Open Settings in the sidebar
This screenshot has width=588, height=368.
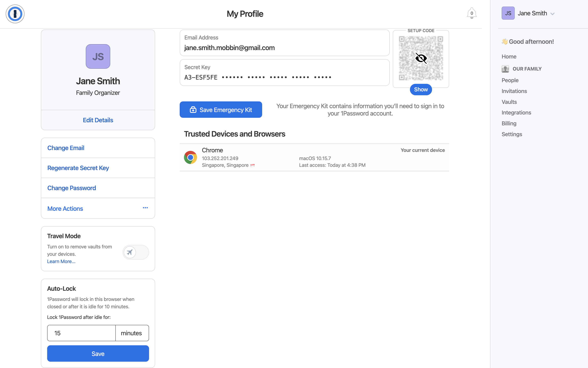[512, 134]
